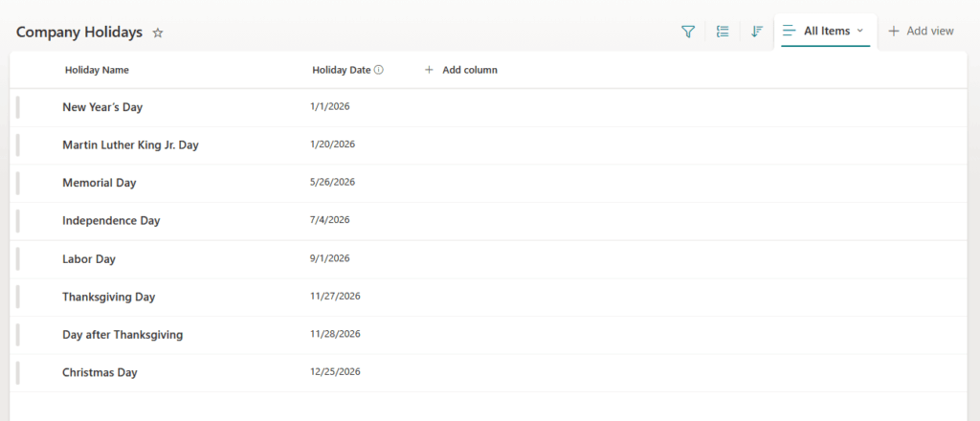Favorite the Company Holidays list with the star
Viewport: 980px width, 421px height.
tap(158, 33)
